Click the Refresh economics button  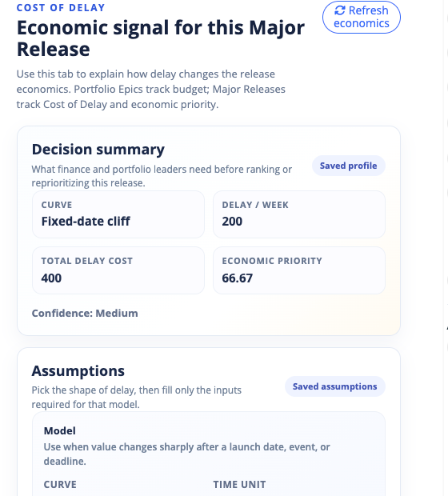tap(362, 17)
